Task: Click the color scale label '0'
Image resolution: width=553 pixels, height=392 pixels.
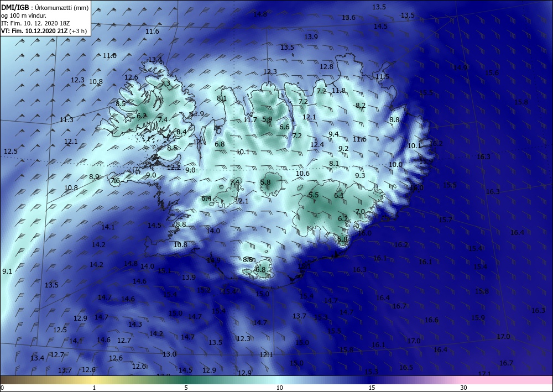Action: point(2,388)
